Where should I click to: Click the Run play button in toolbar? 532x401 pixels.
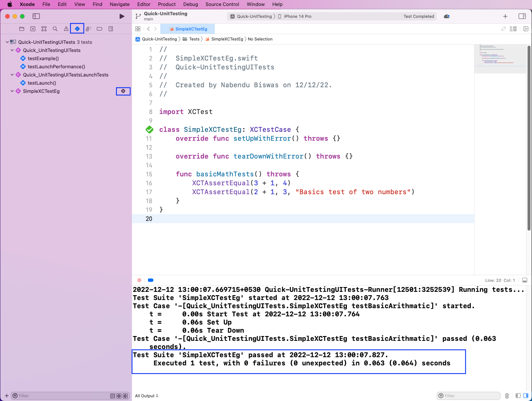tap(122, 16)
